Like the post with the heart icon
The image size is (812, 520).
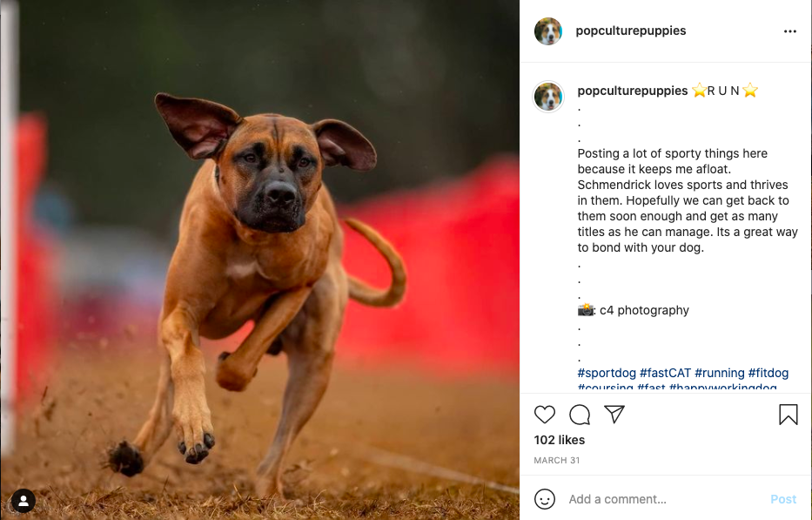tap(544, 415)
